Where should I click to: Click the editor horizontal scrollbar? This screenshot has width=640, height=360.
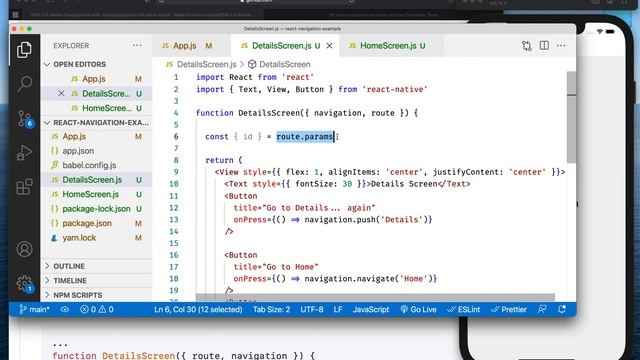(375, 298)
